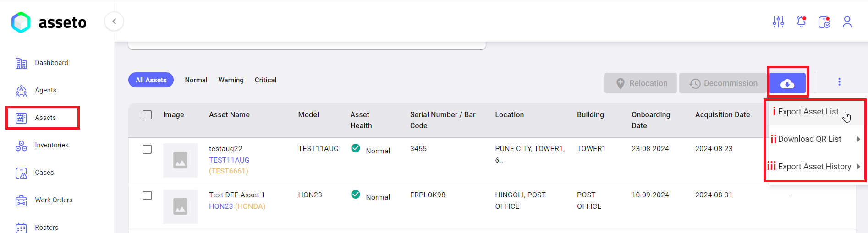The width and height of the screenshot is (868, 233).
Task: Click the Agents sidebar icon
Action: pyautogui.click(x=21, y=91)
